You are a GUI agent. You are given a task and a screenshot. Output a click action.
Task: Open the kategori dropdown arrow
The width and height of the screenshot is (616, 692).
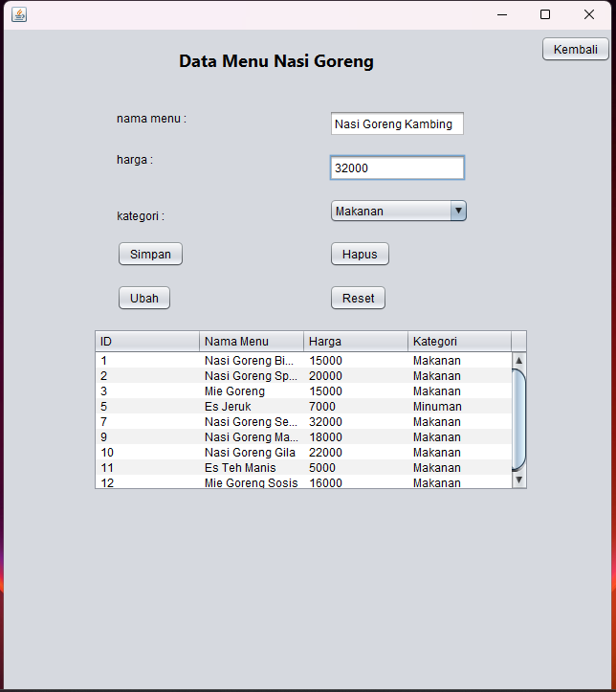point(458,211)
